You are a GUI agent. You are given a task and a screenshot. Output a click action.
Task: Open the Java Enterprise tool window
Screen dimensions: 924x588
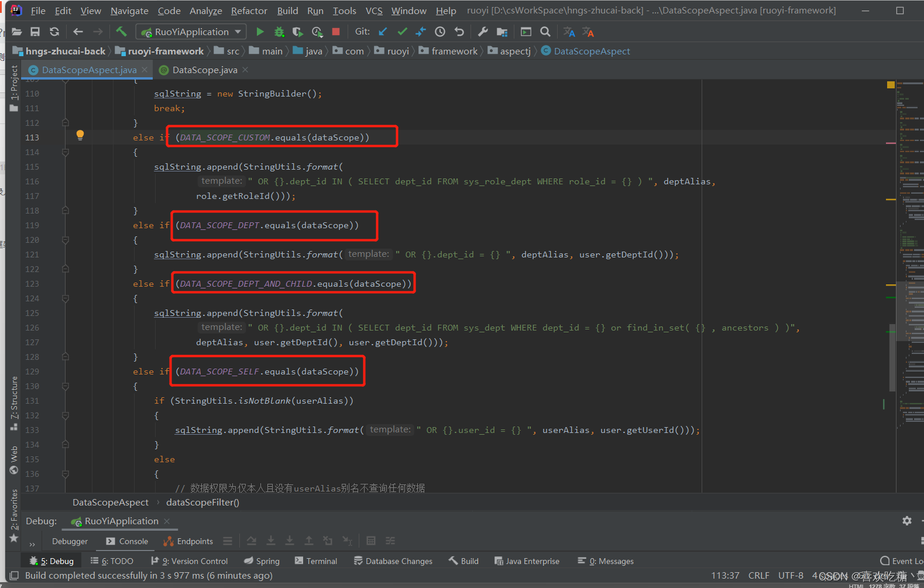pos(527,561)
